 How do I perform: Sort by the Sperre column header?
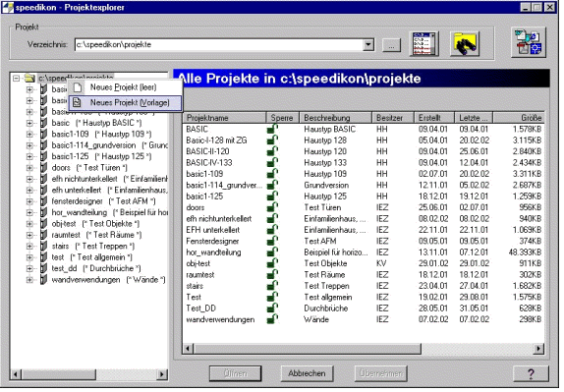(282, 118)
